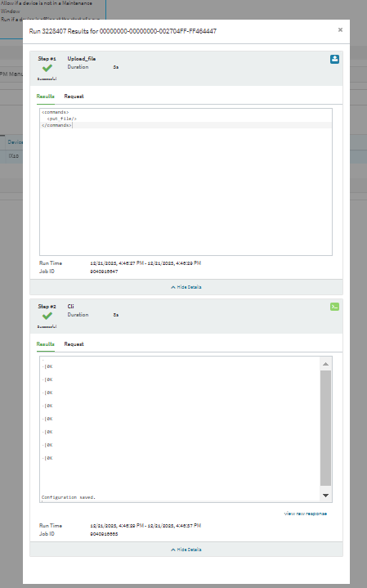Open Step #2 Request tab
Screen dimensions: 367x588
point(74,343)
